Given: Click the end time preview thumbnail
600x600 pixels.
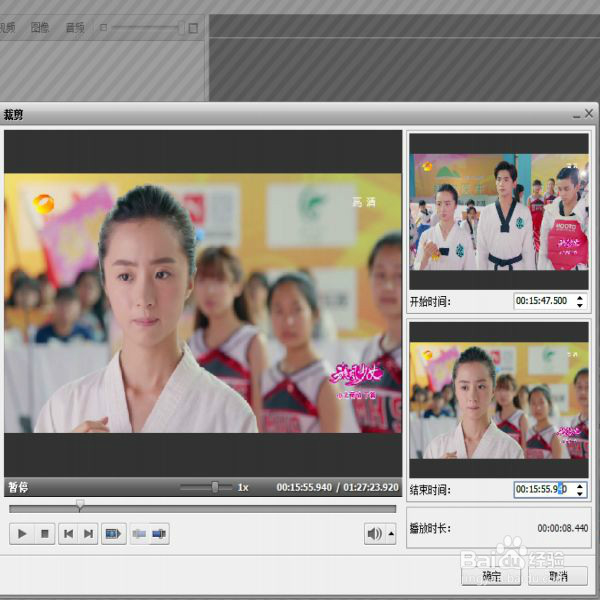Looking at the screenshot, I should tap(499, 399).
